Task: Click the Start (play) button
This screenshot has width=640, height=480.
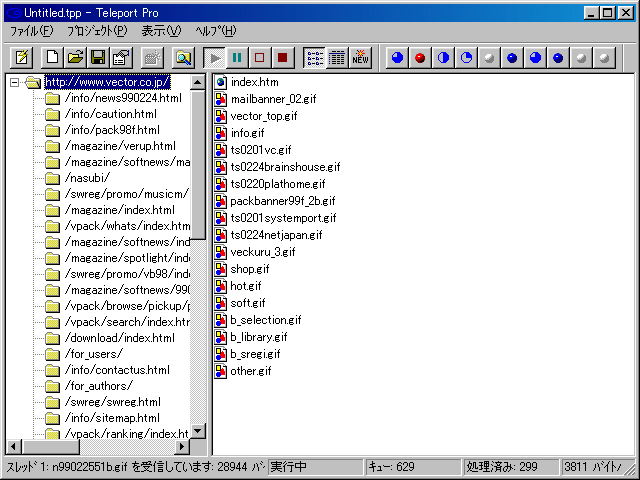Action: tap(214, 58)
